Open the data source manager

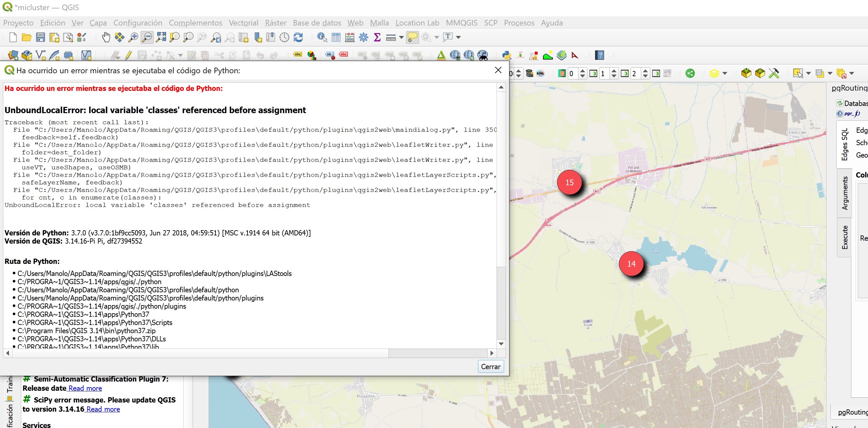coord(13,55)
